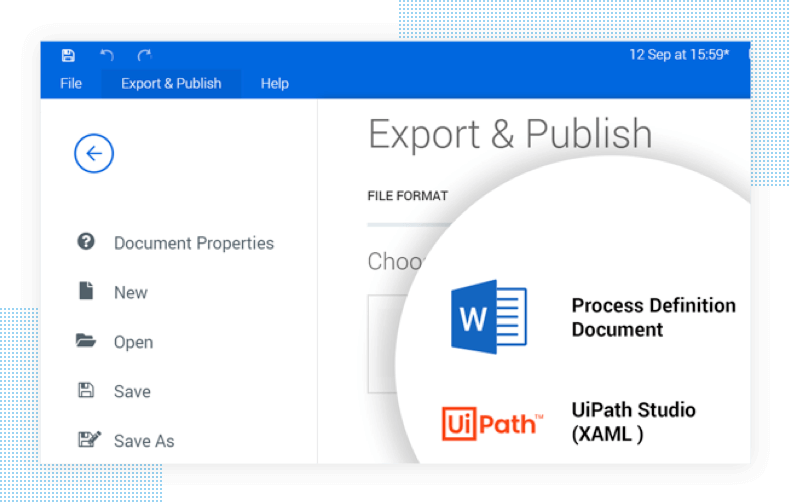Screen dimensions: 789x502
Task: Choose Save As from the sidebar
Action: coord(144,441)
